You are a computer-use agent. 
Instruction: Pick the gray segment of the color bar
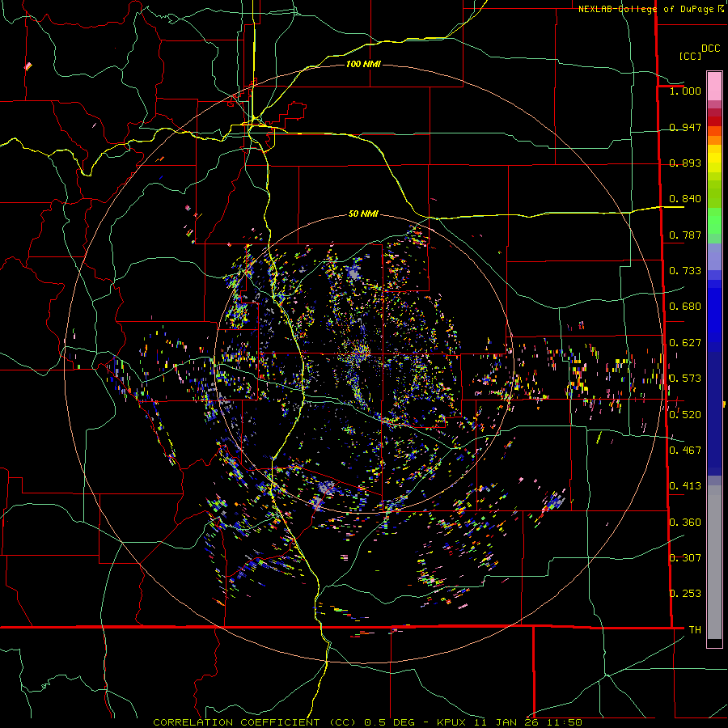(x=714, y=562)
